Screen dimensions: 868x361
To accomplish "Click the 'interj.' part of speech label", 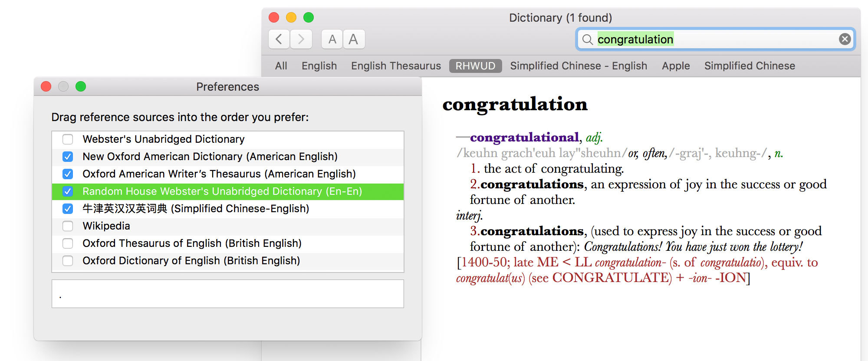I will 469,216.
